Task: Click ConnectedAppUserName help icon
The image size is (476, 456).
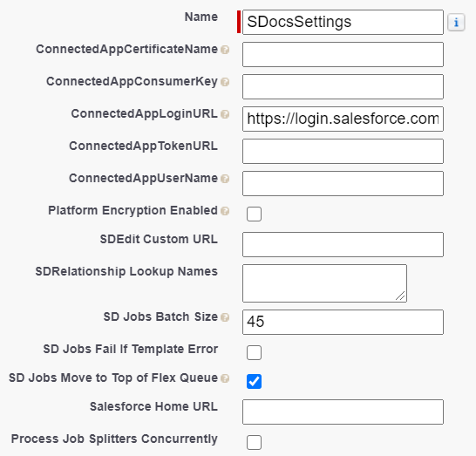Action: (225, 179)
